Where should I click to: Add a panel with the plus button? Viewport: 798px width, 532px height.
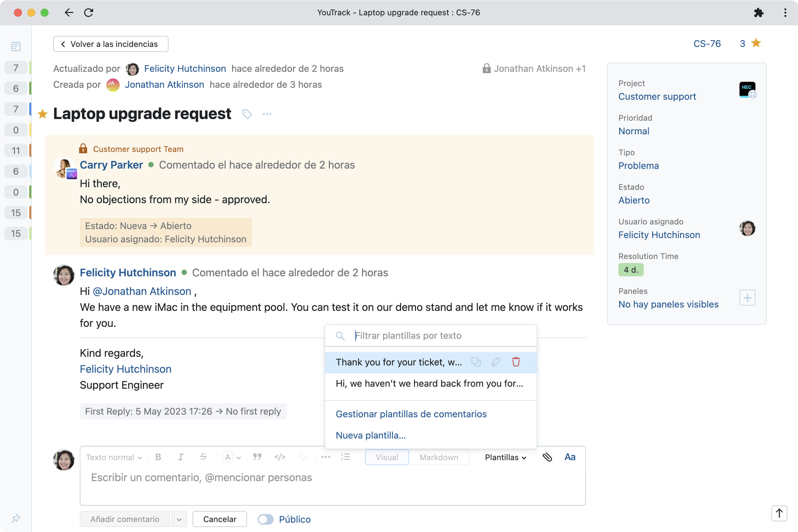coord(747,298)
